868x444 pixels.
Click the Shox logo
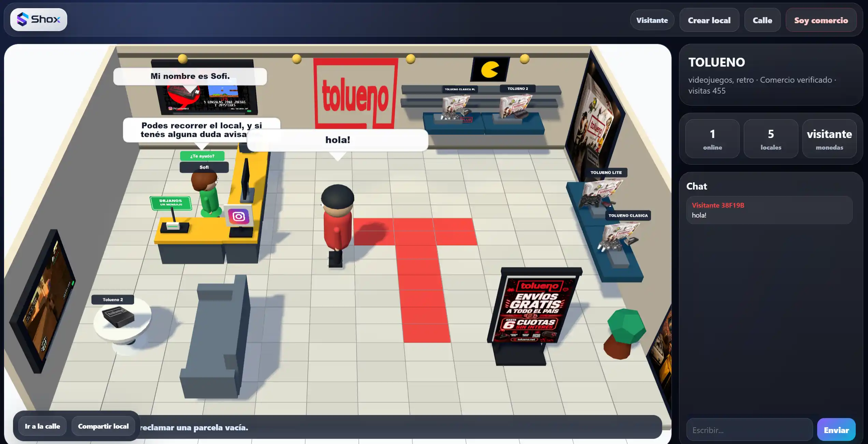(39, 19)
